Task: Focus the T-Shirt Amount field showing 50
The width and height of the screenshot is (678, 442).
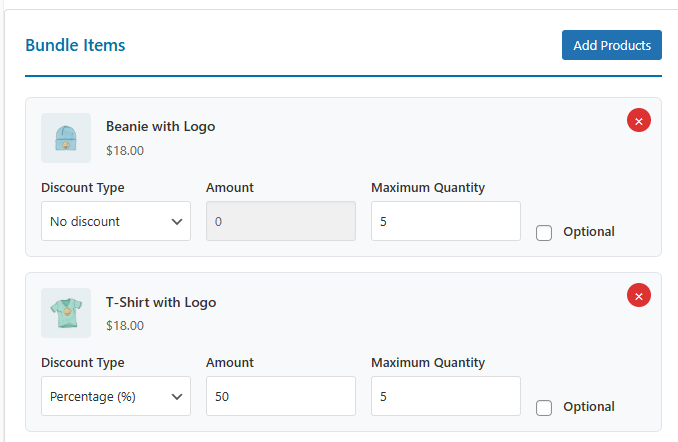Action: (281, 396)
